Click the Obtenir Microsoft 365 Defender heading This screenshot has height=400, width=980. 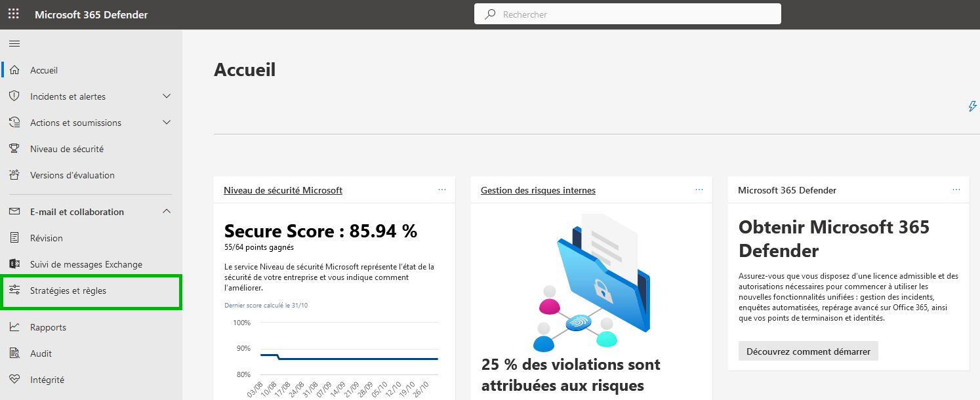click(x=834, y=239)
